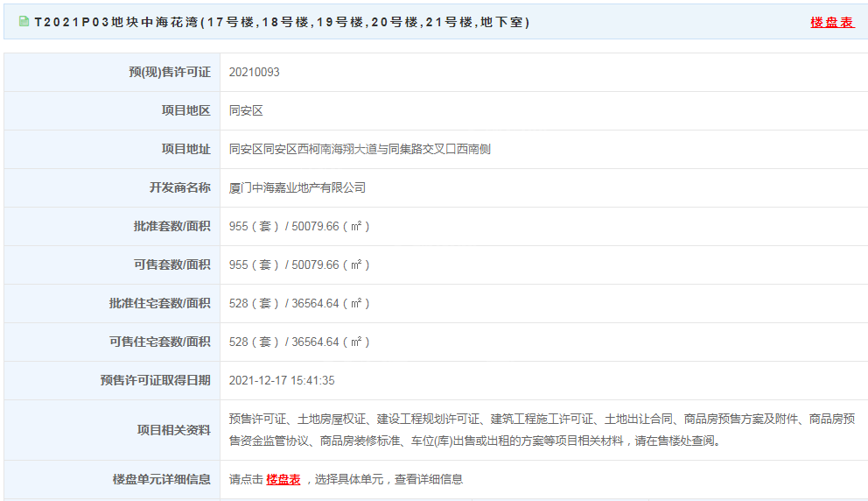This screenshot has height=501, width=868.
Task: Click the 批准住宅套数/面积 value of 528 units
Action: point(299,303)
